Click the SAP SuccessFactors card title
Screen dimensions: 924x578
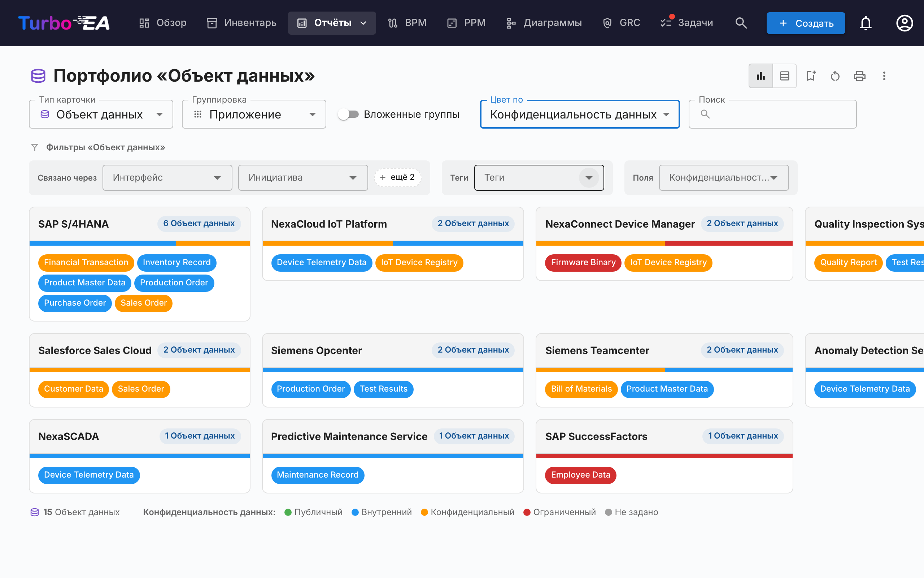596,436
